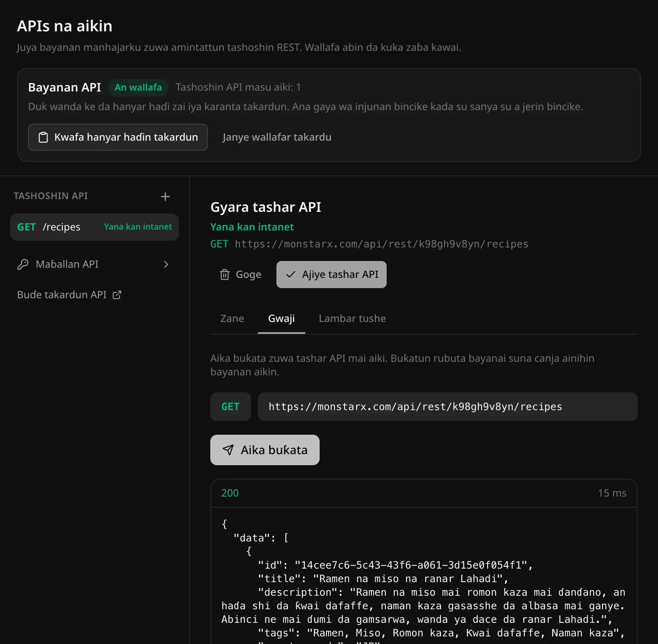The image size is (658, 644).
Task: Click the 15 ms response time
Action: coord(612,493)
